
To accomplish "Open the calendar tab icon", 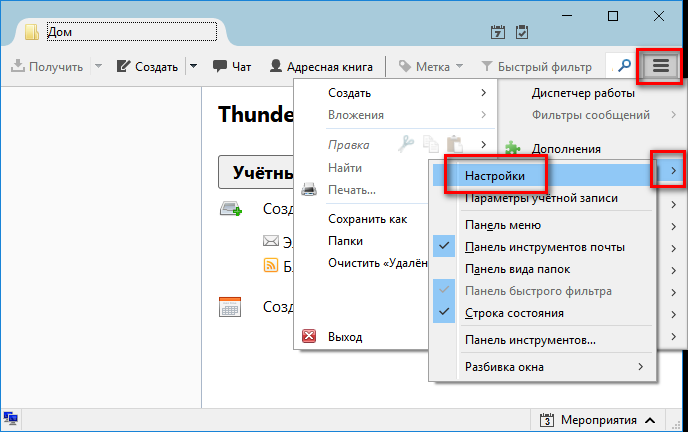I will coord(498,32).
